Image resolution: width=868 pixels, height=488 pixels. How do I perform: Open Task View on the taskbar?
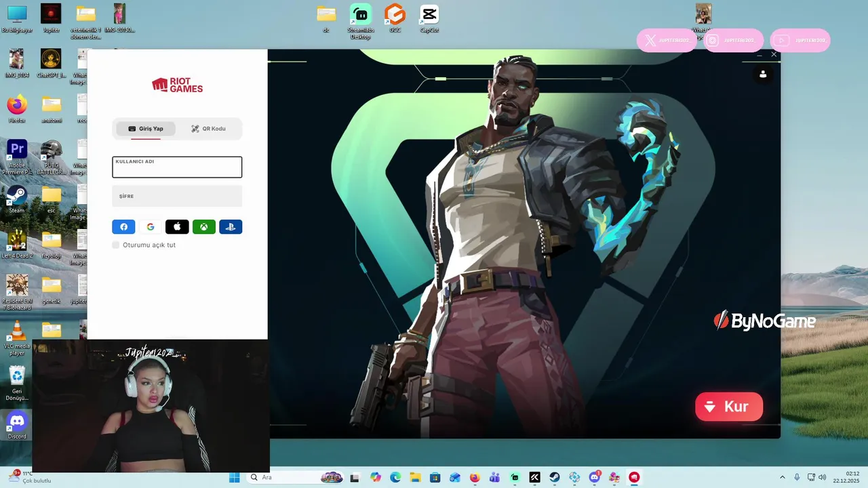355,477
